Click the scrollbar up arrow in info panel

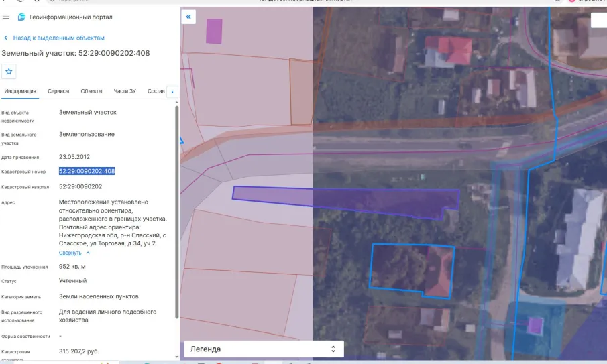pyautogui.click(x=177, y=103)
